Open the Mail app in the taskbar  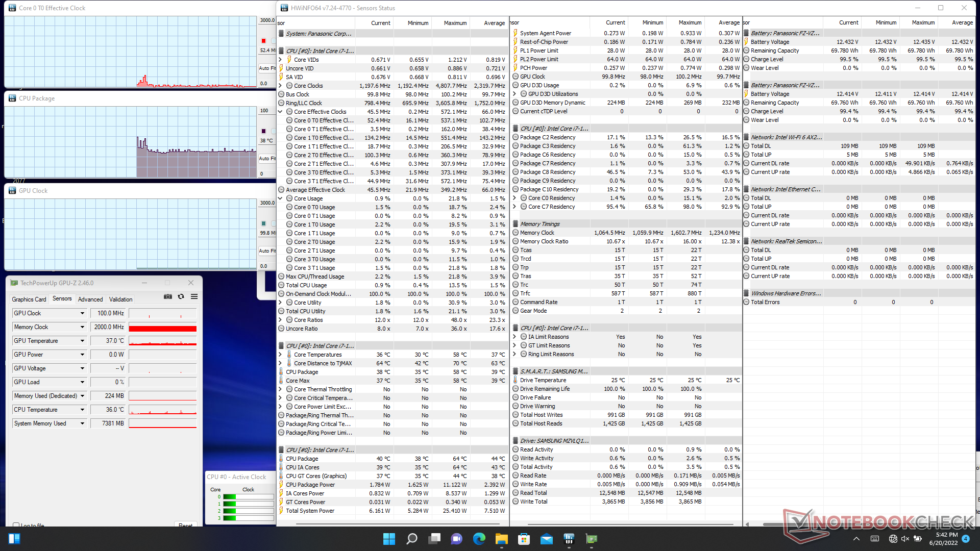click(546, 539)
